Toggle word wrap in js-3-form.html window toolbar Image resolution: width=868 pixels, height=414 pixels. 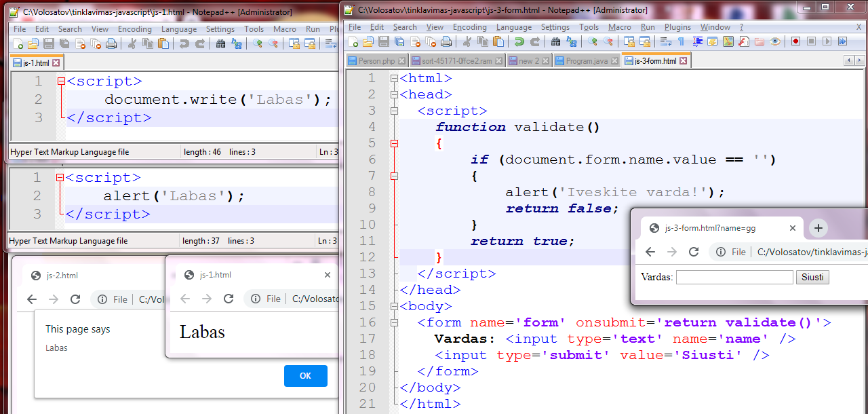click(666, 41)
